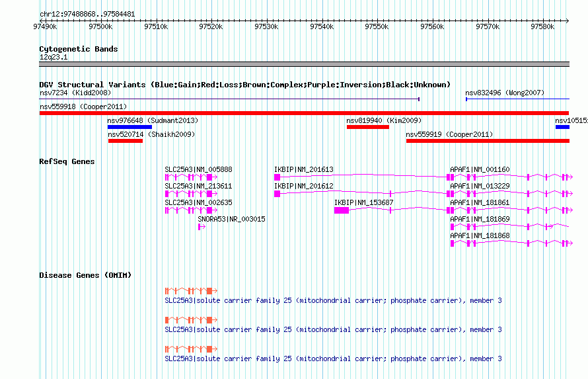Select the nsv7234 (Kidd2008) inversion line

click(229, 99)
